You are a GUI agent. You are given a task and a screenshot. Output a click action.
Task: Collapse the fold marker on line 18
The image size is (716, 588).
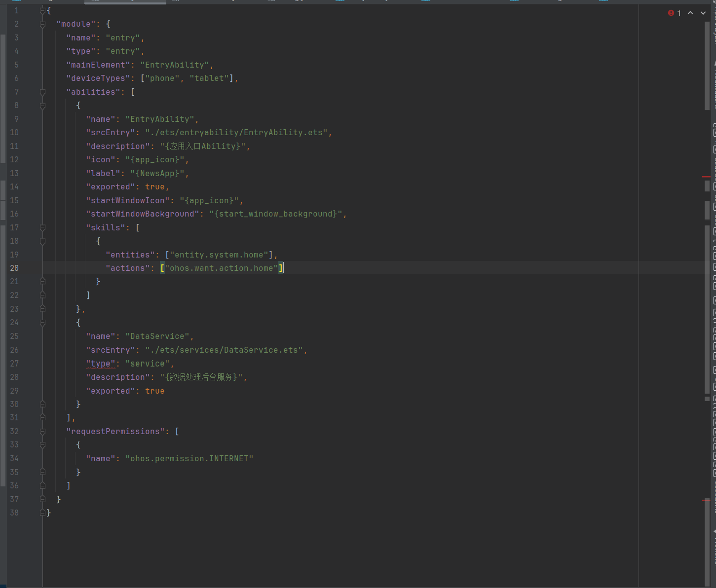point(42,241)
